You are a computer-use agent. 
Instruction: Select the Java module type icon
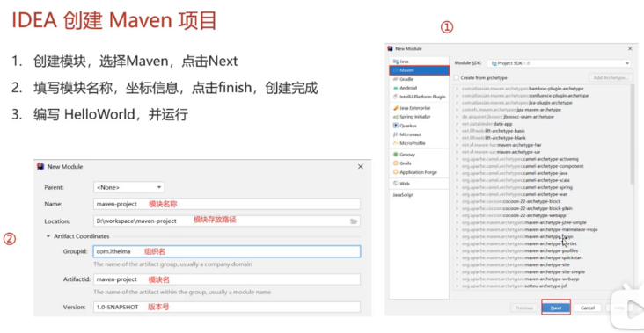point(396,62)
